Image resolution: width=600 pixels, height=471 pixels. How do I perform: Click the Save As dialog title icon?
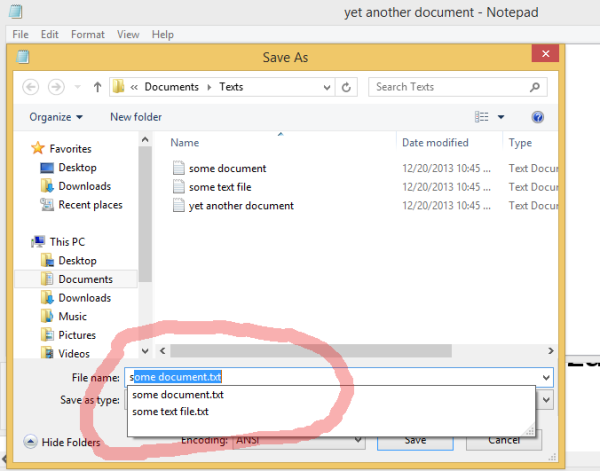pyautogui.click(x=23, y=57)
